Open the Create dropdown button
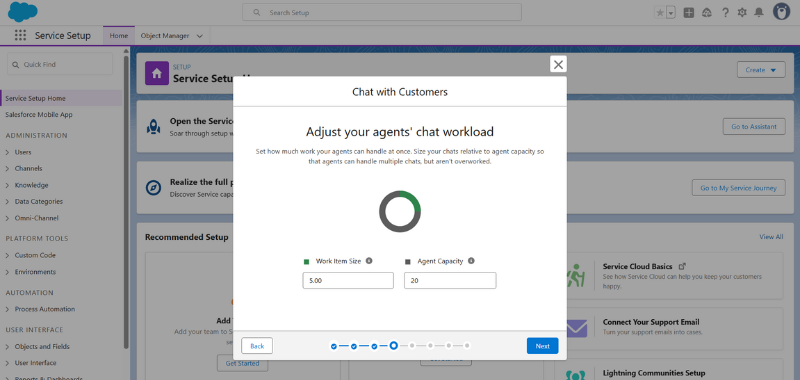This screenshot has height=380, width=800. point(761,70)
